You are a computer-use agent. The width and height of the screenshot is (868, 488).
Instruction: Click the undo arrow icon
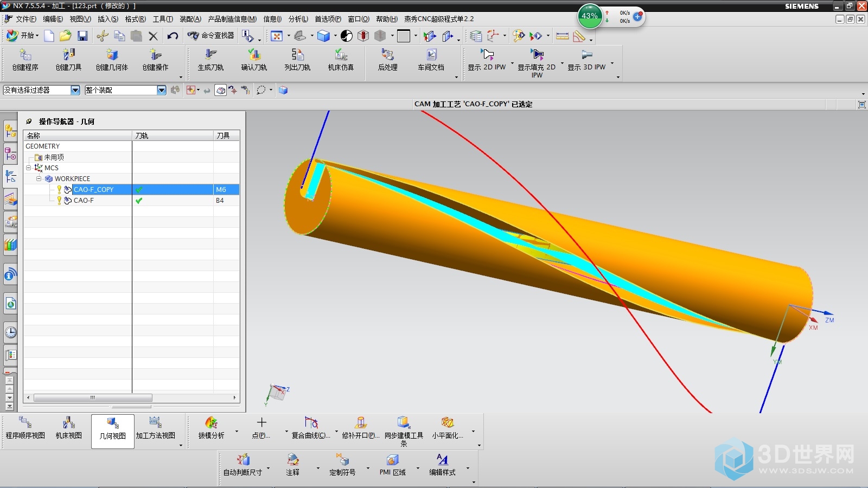tap(173, 36)
